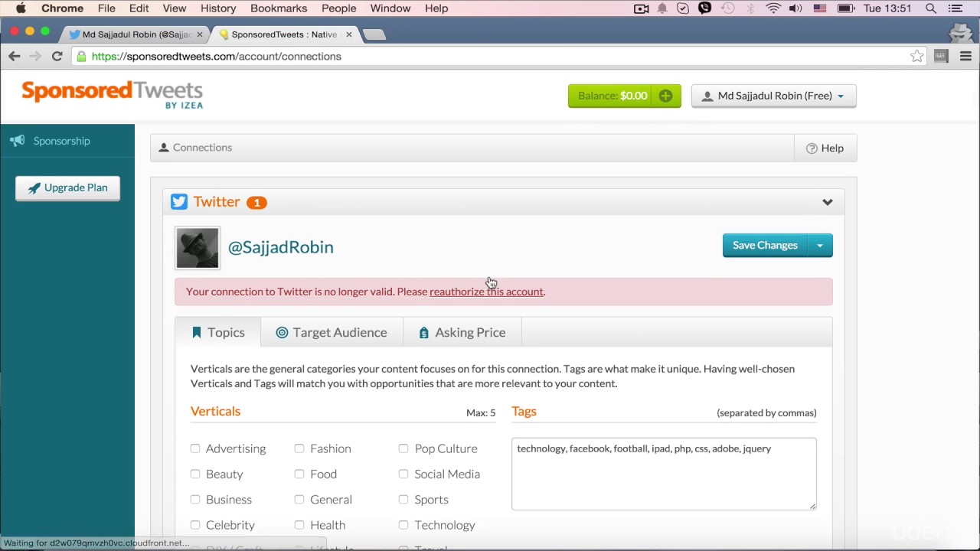Open the Save Changes dropdown arrow

(819, 245)
